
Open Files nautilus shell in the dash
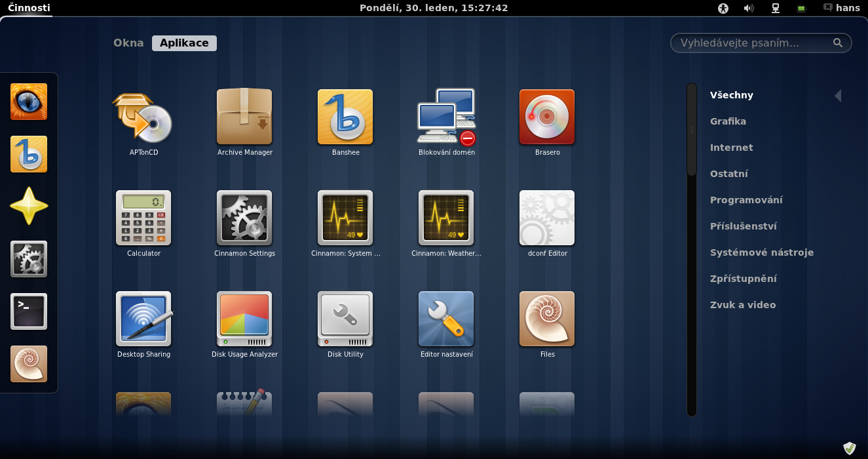click(29, 364)
